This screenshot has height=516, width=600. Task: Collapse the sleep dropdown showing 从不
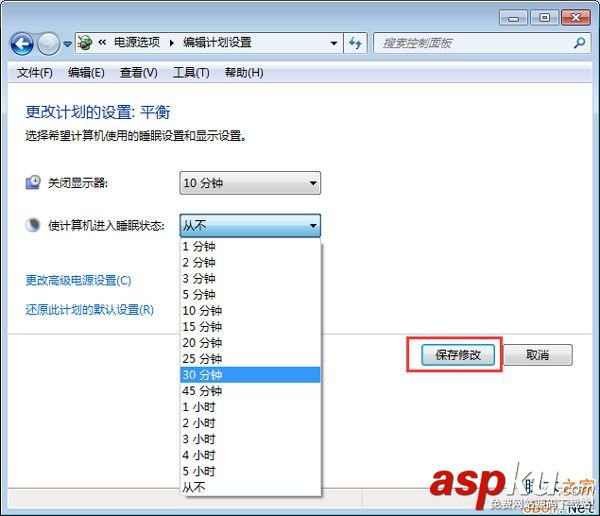coord(250,225)
